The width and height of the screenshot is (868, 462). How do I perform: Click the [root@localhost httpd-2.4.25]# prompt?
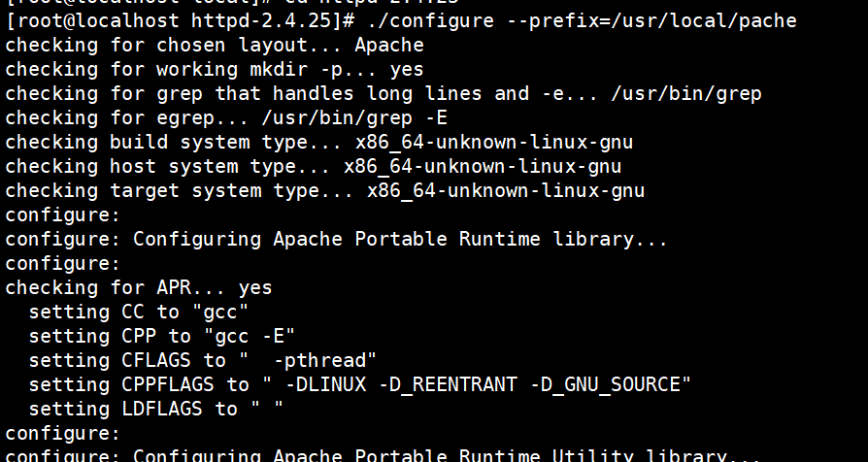180,21
